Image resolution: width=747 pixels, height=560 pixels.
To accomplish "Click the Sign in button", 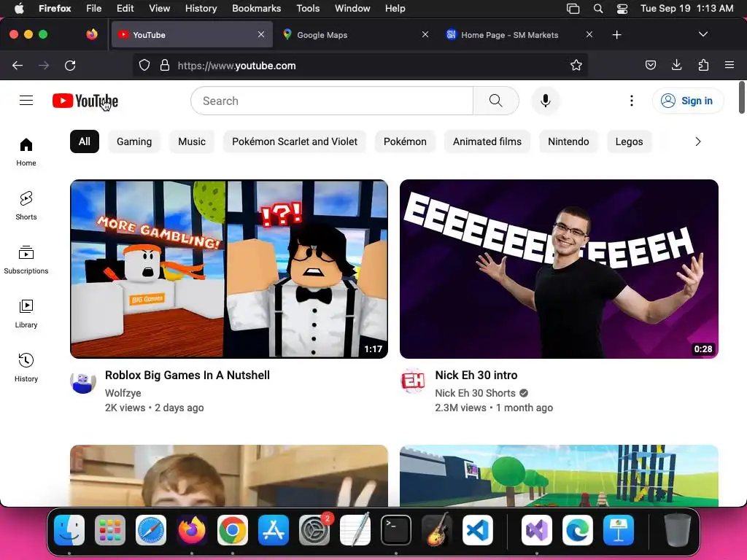I will click(687, 101).
